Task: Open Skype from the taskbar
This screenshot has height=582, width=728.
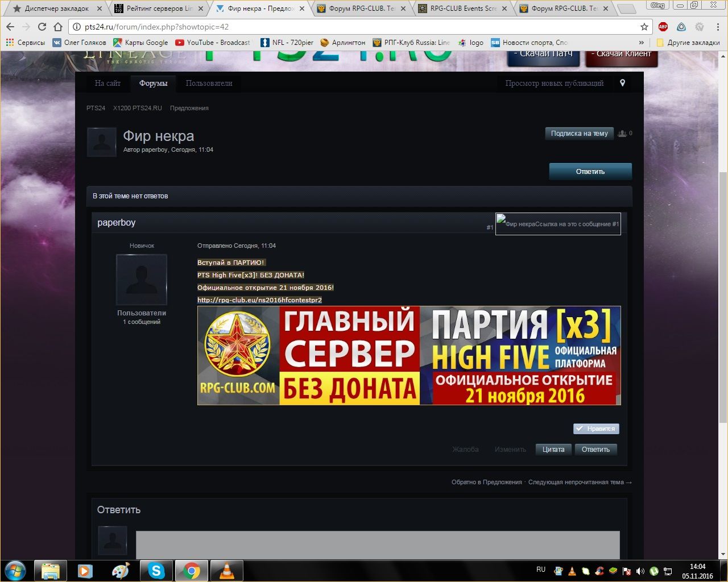Action: pyautogui.click(x=156, y=571)
